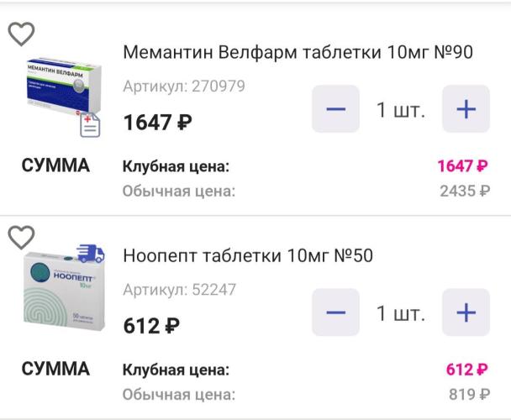The height and width of the screenshot is (420, 511).
Task: Open Мемантин Велфарм таблетки 10мг №90 title
Action: click(x=298, y=52)
